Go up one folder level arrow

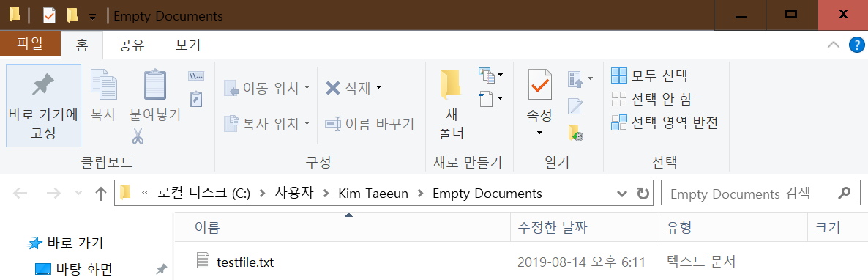101,194
